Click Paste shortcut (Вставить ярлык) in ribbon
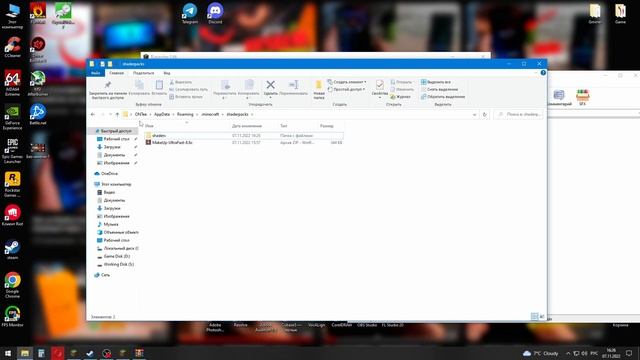This screenshot has width=640, height=360. point(186,97)
